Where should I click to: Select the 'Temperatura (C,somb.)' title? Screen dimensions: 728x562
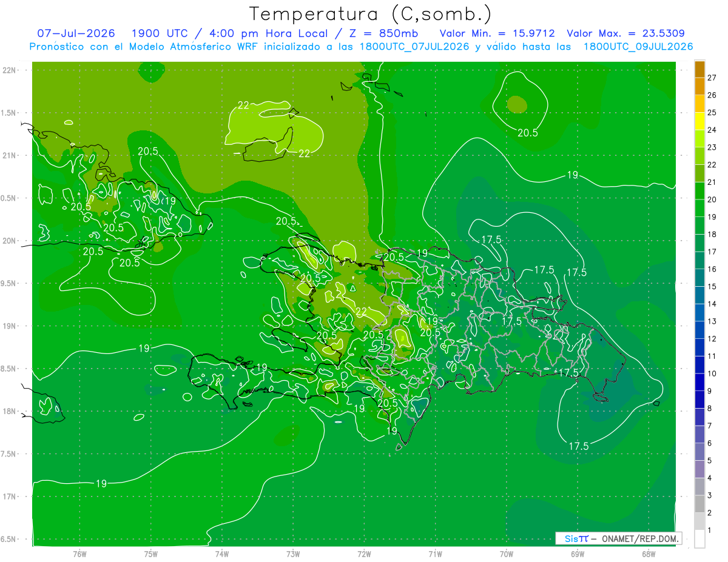tap(371, 13)
